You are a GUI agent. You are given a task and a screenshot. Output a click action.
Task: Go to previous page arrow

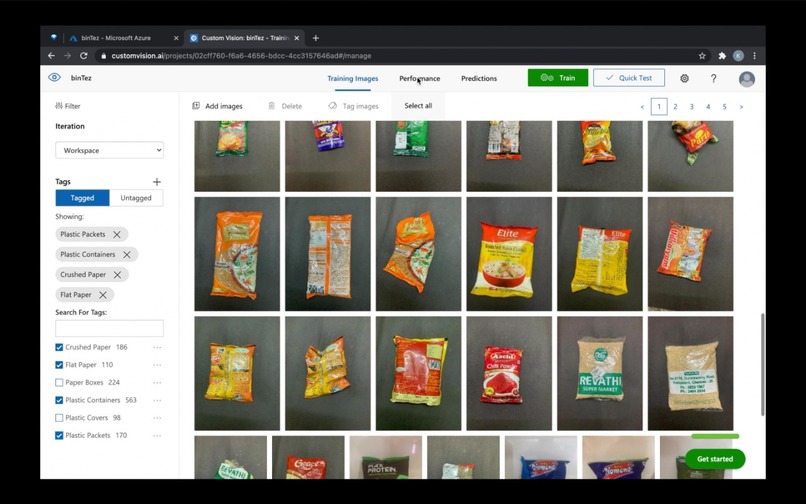[642, 107]
